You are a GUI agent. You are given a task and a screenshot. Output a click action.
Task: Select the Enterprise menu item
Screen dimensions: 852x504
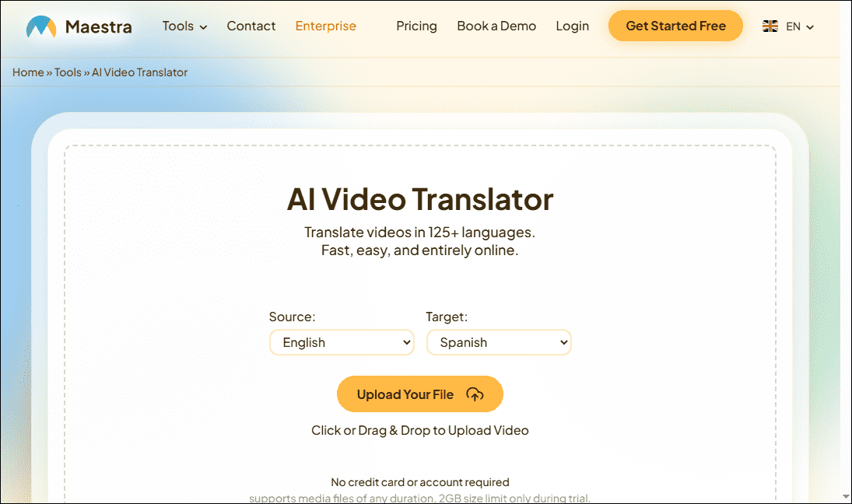coord(325,26)
